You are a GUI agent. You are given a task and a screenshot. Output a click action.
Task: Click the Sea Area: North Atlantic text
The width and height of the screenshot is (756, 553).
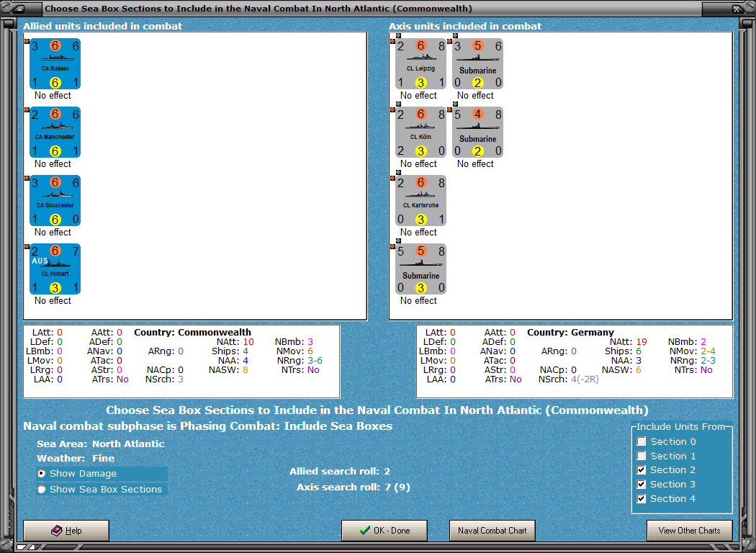[100, 444]
